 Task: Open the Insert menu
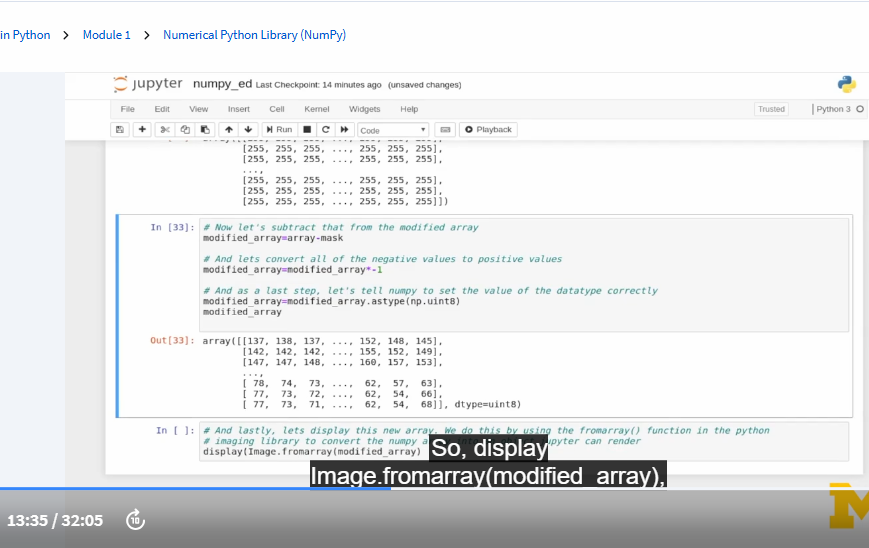point(238,109)
